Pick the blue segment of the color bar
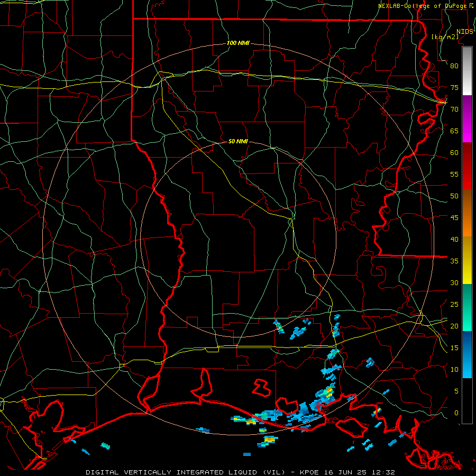The image size is (476, 476). tap(467, 354)
